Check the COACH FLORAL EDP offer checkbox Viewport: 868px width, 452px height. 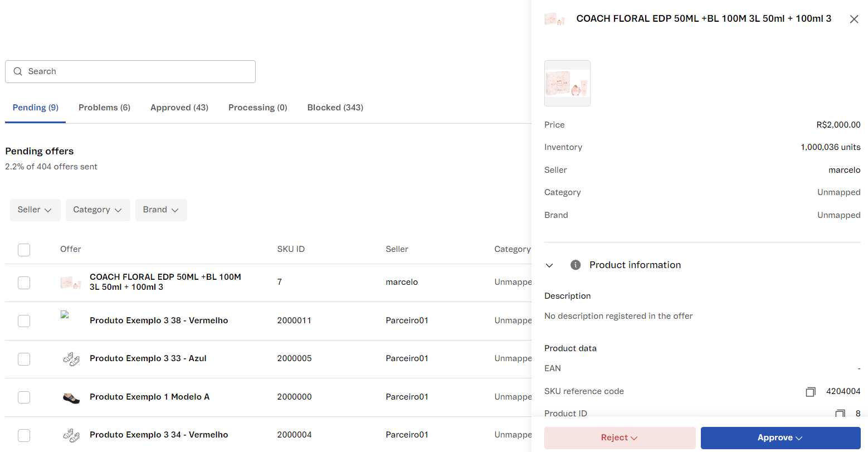(x=24, y=283)
